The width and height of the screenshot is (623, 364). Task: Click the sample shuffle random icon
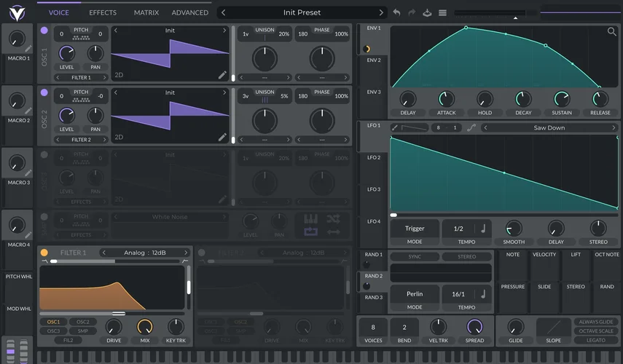333,218
